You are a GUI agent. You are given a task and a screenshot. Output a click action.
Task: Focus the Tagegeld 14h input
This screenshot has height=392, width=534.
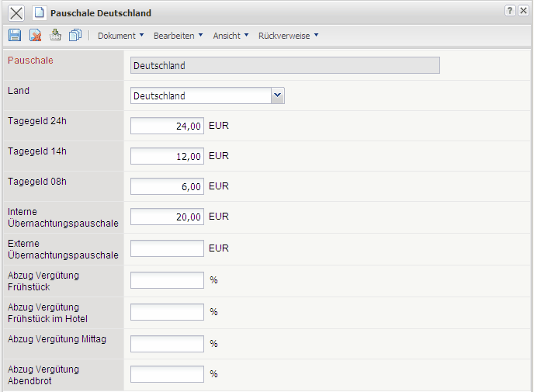[x=167, y=156]
